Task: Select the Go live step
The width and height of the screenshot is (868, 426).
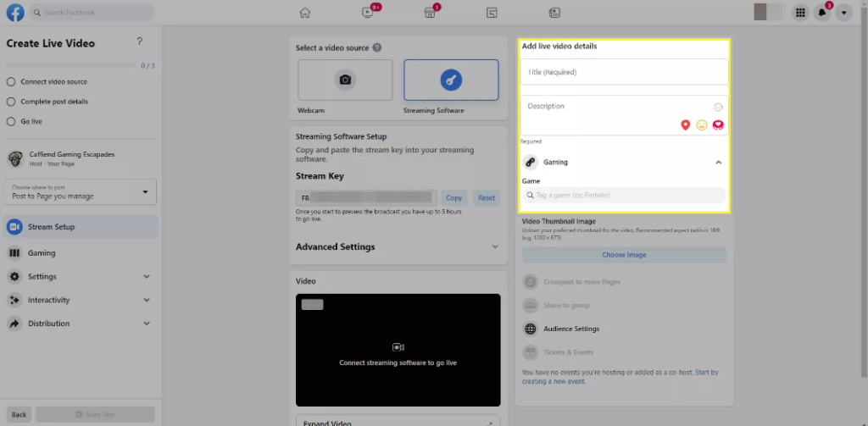Action: (25, 121)
